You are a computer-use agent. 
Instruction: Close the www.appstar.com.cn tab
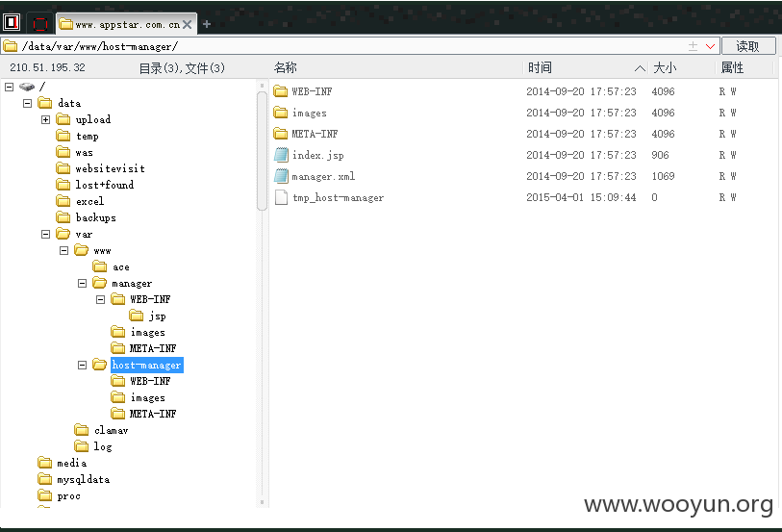pos(187,24)
